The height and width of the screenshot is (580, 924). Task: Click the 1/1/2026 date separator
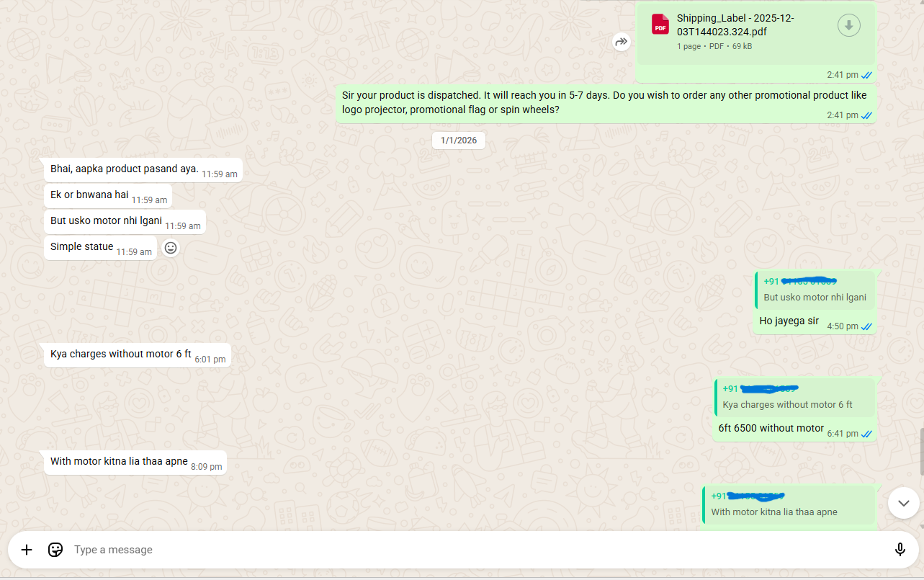pyautogui.click(x=459, y=140)
